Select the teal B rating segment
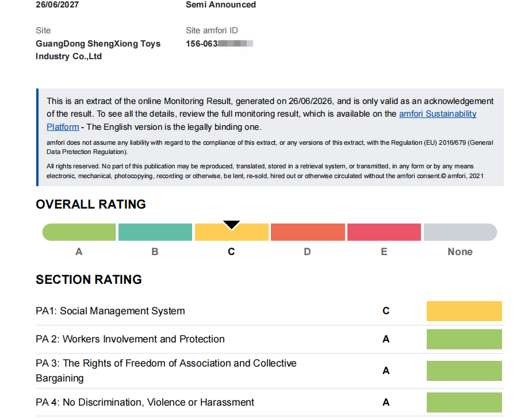The image size is (532, 420). click(x=155, y=232)
